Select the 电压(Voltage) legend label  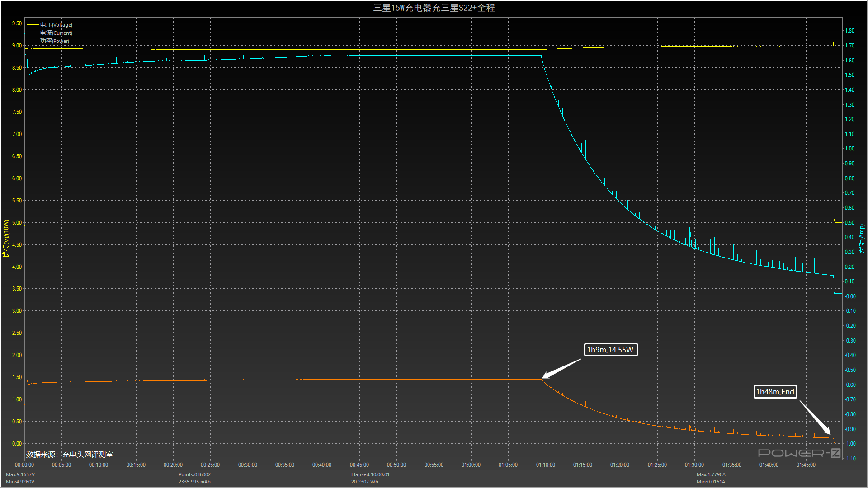(56, 25)
